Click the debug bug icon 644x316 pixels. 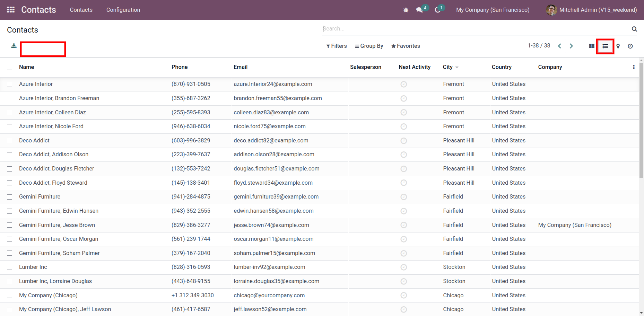(x=406, y=10)
